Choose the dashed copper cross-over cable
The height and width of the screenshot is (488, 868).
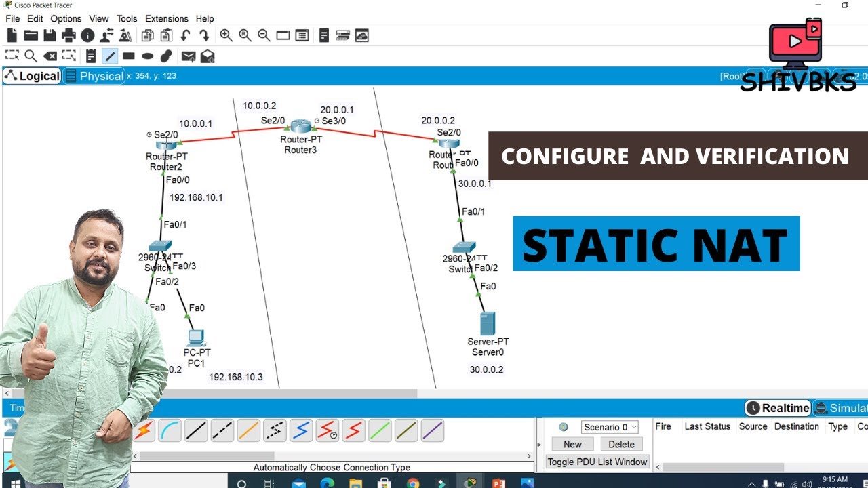tap(222, 430)
